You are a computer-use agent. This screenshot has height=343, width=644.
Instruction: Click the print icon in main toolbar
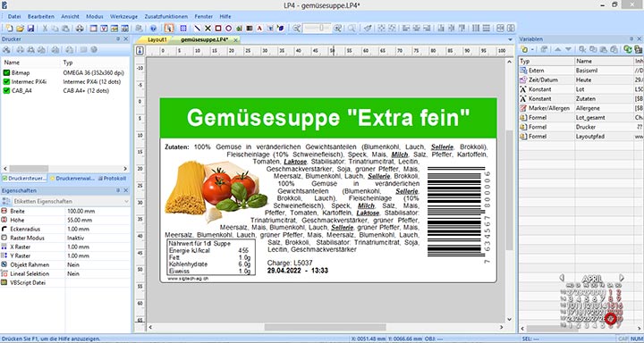coord(80,29)
